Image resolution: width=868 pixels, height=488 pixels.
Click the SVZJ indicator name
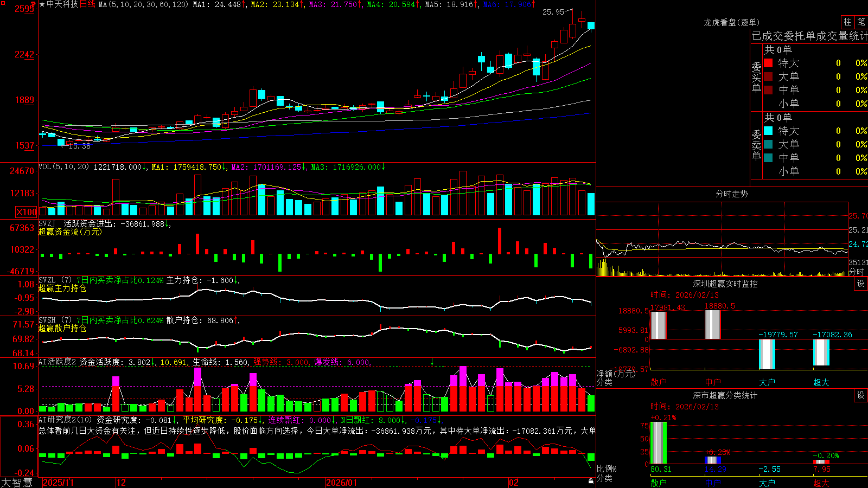click(47, 223)
